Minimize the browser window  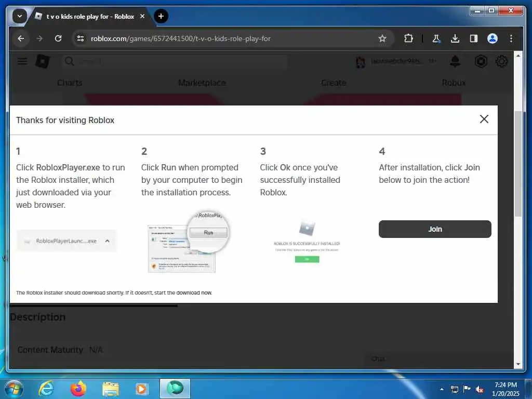(x=477, y=11)
